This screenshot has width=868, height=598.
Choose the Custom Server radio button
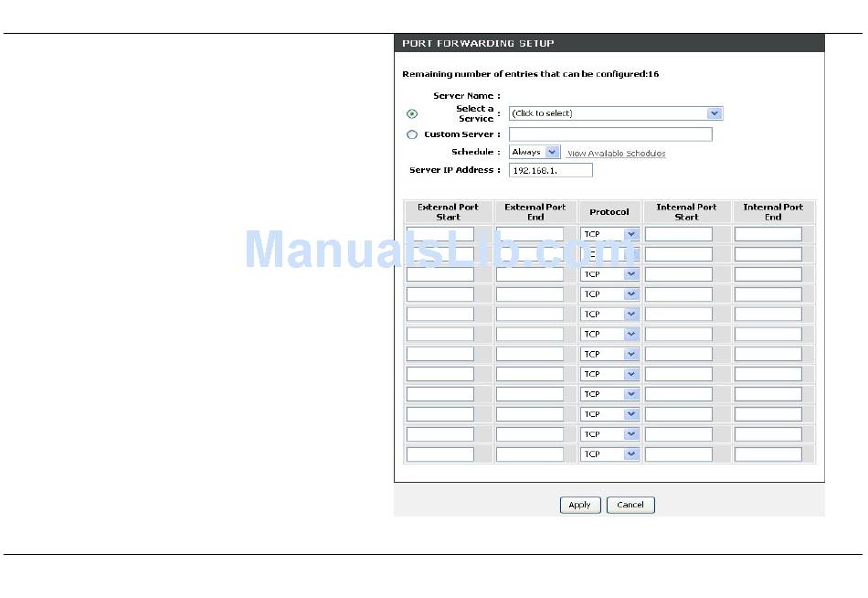(412, 134)
